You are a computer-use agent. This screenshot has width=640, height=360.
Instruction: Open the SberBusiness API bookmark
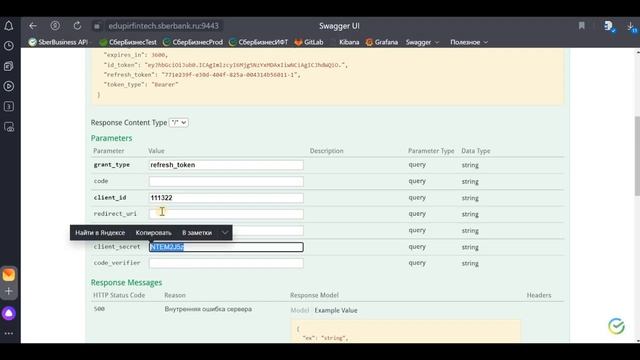click(58, 42)
